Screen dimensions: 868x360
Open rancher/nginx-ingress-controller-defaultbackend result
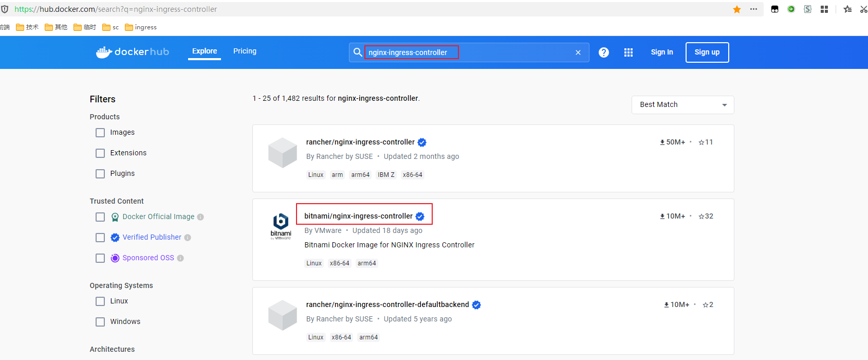[x=387, y=304]
